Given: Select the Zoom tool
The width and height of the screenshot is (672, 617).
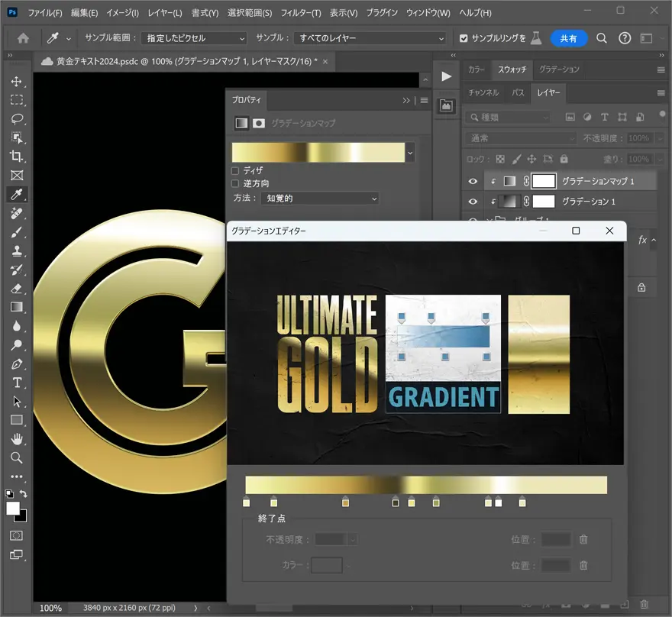Looking at the screenshot, I should point(17,458).
